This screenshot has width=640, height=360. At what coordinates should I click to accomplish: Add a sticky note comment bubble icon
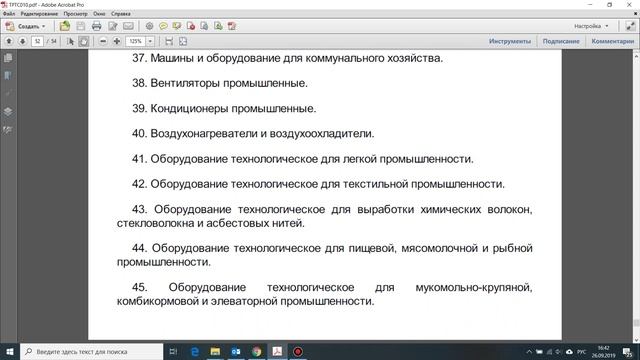pyautogui.click(x=163, y=27)
